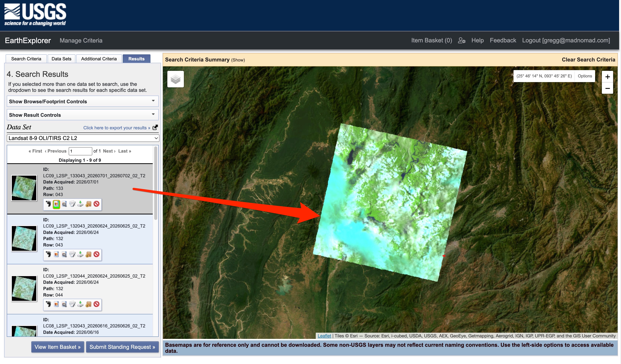621x364 pixels.
Task: Expand Show Browse/Footprint Controls
Action: point(83,101)
